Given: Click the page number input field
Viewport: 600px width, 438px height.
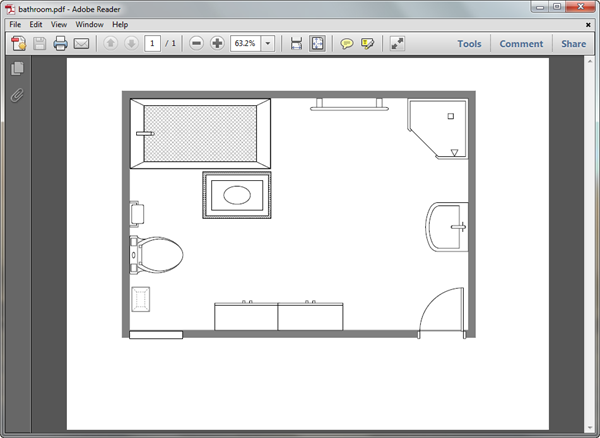Looking at the screenshot, I should coord(152,44).
